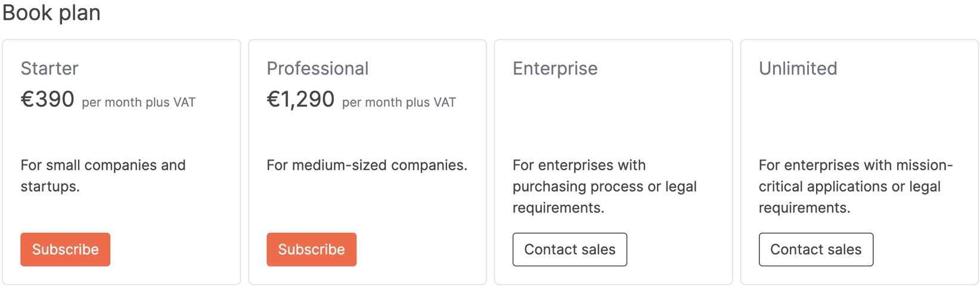Screen dimensions: 980x286
Task: Click the Unlimited plan title
Action: (798, 69)
